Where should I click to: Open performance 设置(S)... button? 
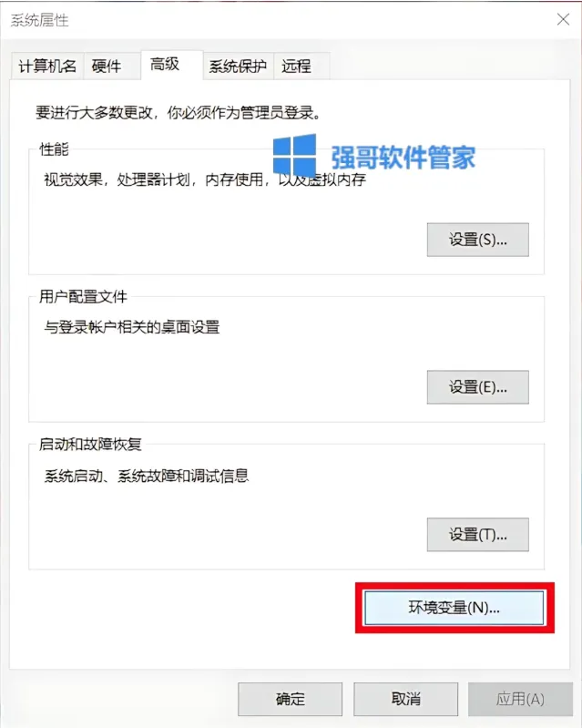[477, 240]
